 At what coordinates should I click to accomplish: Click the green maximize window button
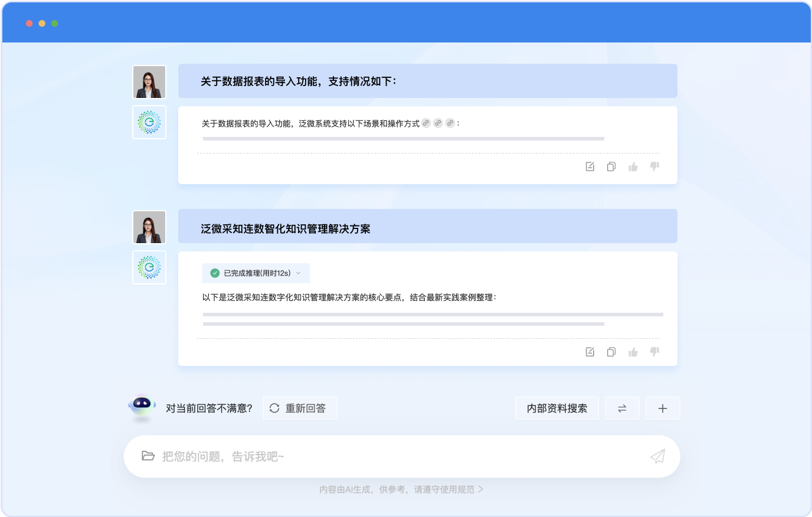click(x=54, y=24)
